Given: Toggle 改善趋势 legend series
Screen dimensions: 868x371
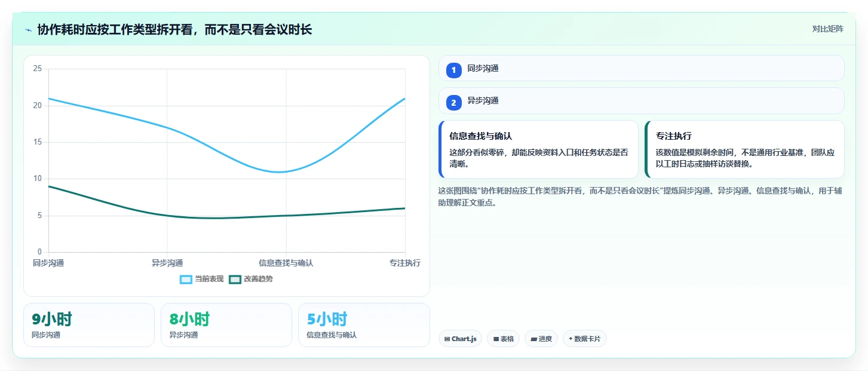Looking at the screenshot, I should point(251,279).
